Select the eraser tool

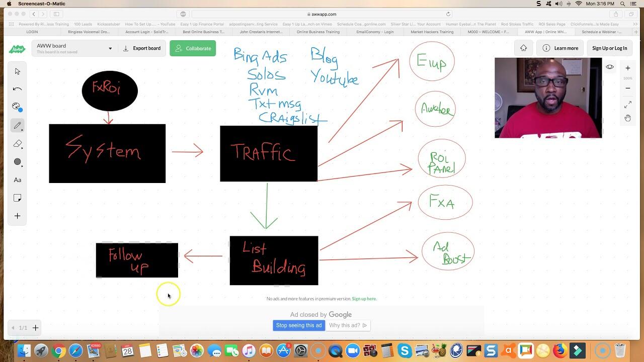[x=18, y=144]
